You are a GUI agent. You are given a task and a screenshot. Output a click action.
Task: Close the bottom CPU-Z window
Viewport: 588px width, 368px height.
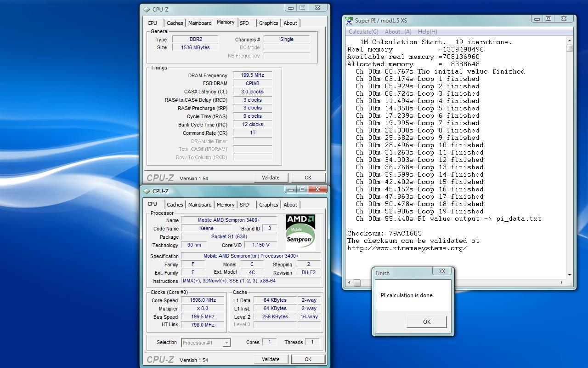point(317,189)
